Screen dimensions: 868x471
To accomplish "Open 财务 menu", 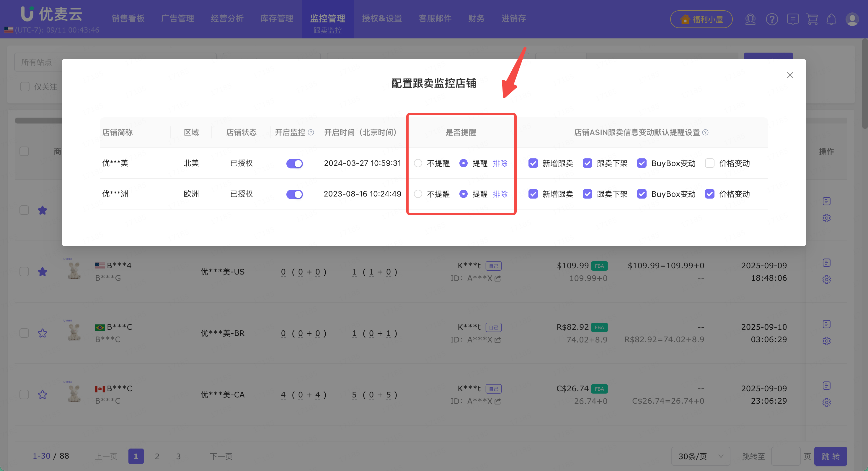I will tap(476, 19).
